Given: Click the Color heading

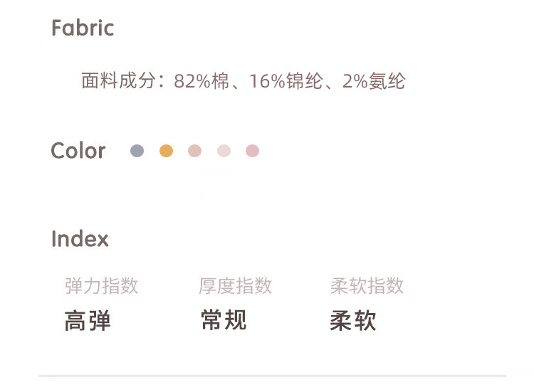Looking at the screenshot, I should pos(78,151).
